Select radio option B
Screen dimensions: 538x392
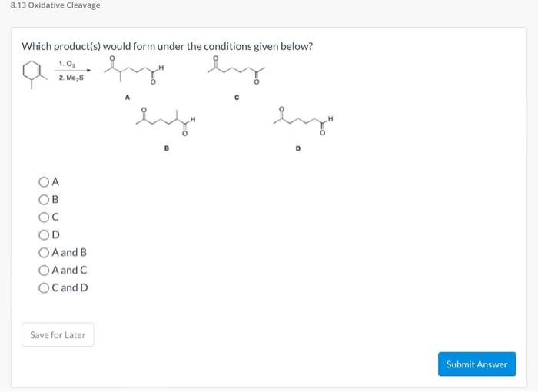coord(43,200)
